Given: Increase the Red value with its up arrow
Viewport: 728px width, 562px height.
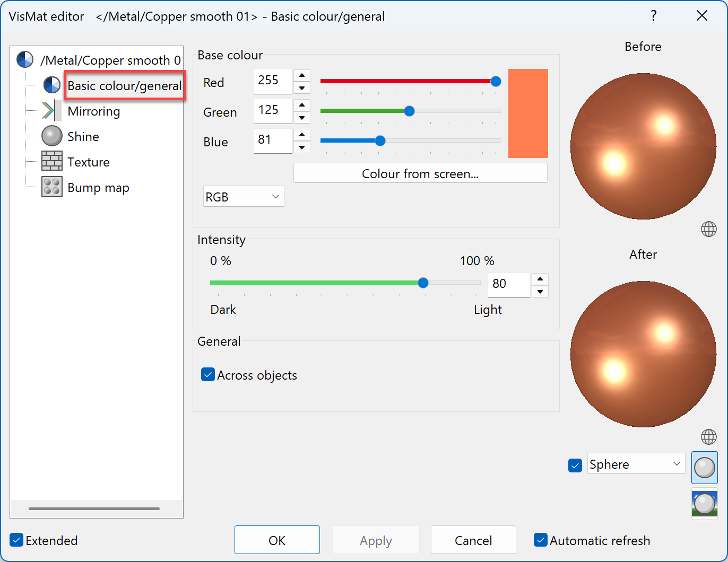Looking at the screenshot, I should (301, 76).
